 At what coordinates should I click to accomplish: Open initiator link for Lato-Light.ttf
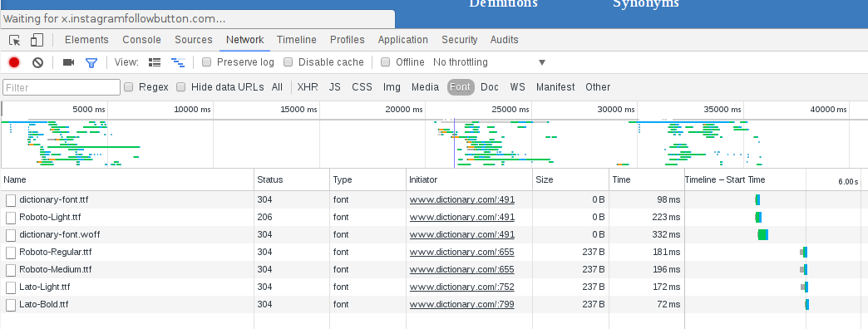coord(462,287)
